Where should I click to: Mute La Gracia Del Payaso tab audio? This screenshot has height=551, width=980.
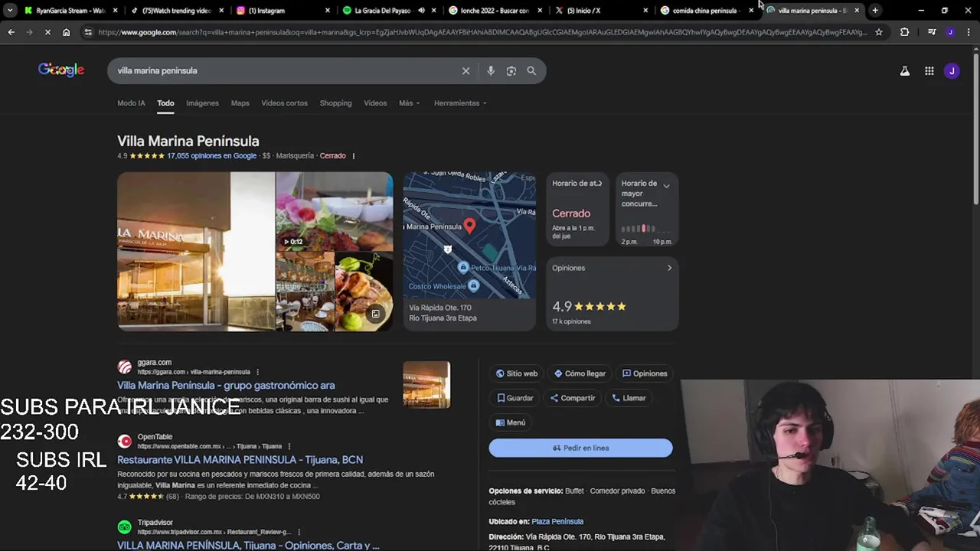(x=421, y=11)
